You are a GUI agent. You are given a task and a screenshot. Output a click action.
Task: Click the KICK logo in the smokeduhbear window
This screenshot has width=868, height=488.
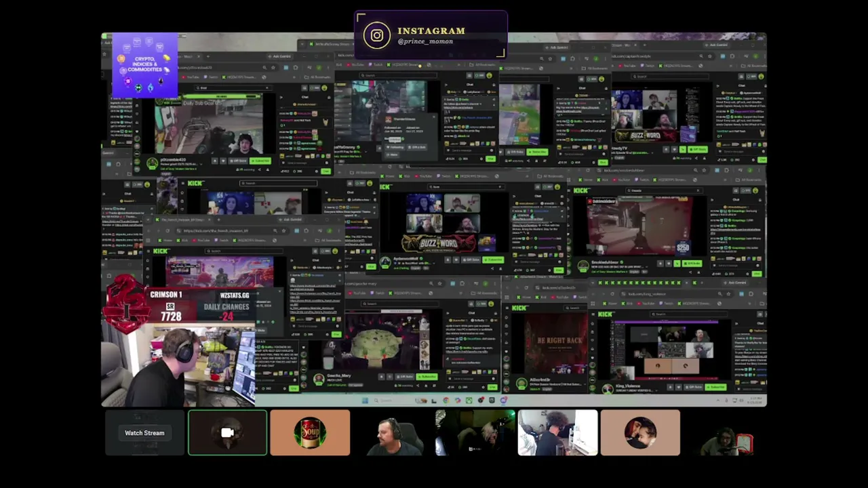[x=582, y=190]
